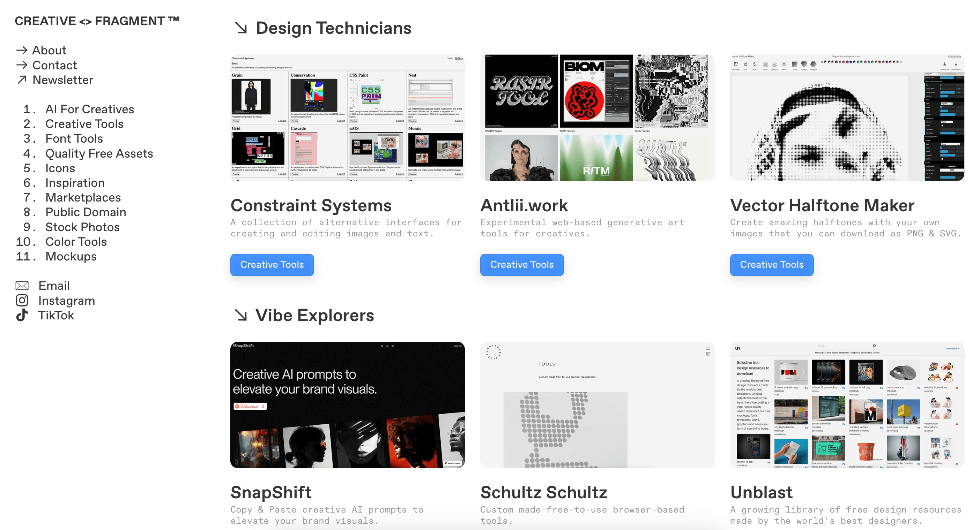This screenshot has width=980, height=530.
Task: Select Font Tools in the sidebar list
Action: pos(74,138)
